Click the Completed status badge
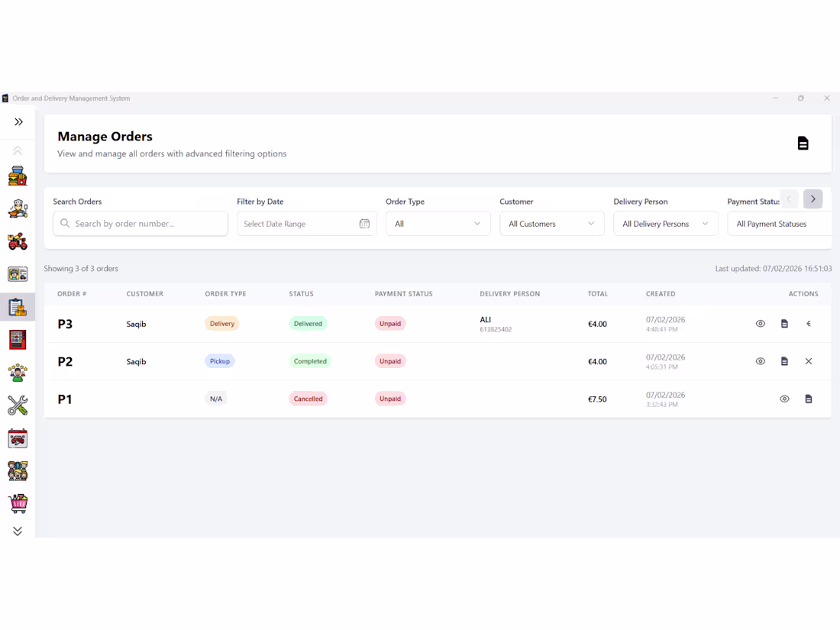 coord(309,361)
